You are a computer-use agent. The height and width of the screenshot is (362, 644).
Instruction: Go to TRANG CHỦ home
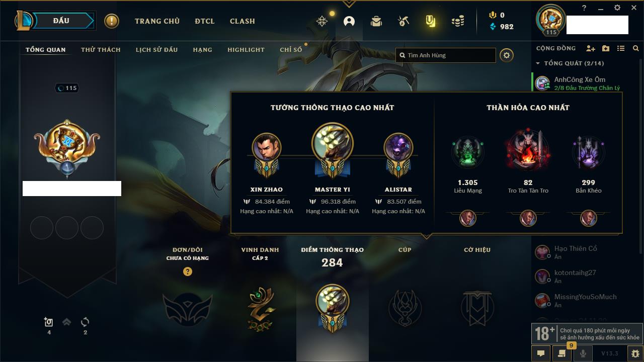pyautogui.click(x=157, y=21)
